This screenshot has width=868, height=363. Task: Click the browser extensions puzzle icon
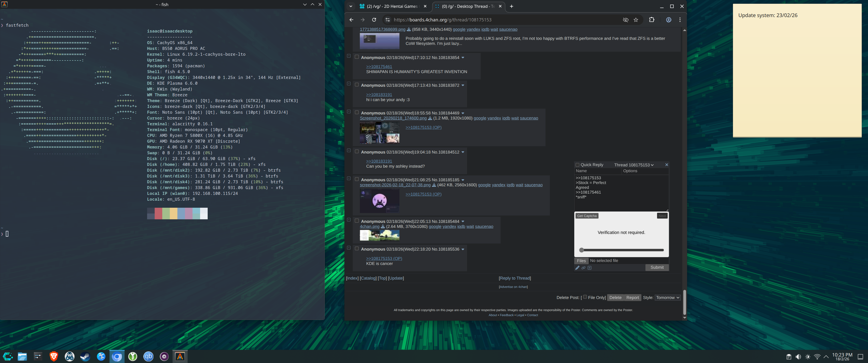point(651,20)
